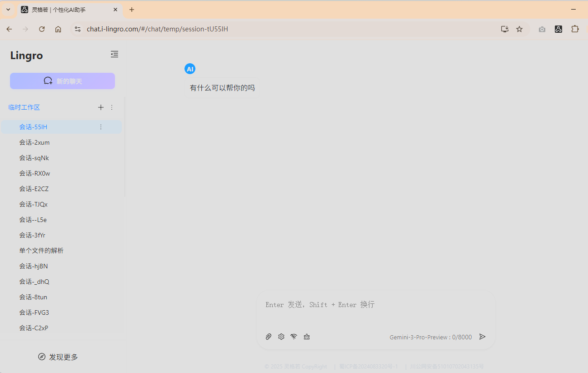Click the 新的聊天 button

tap(62, 81)
